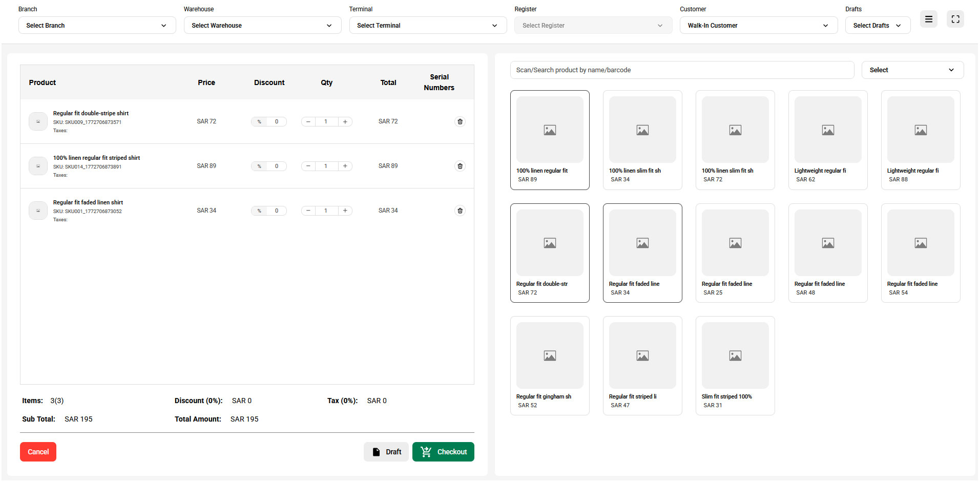Screen dimensions: 980x482
Task: Save the order with Draft button
Action: pos(386,452)
